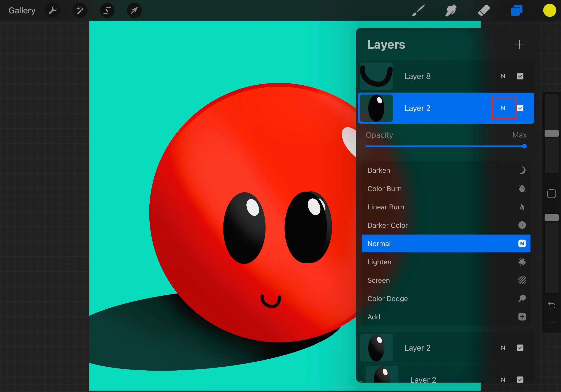Add a new layer with the plus icon

tap(520, 44)
